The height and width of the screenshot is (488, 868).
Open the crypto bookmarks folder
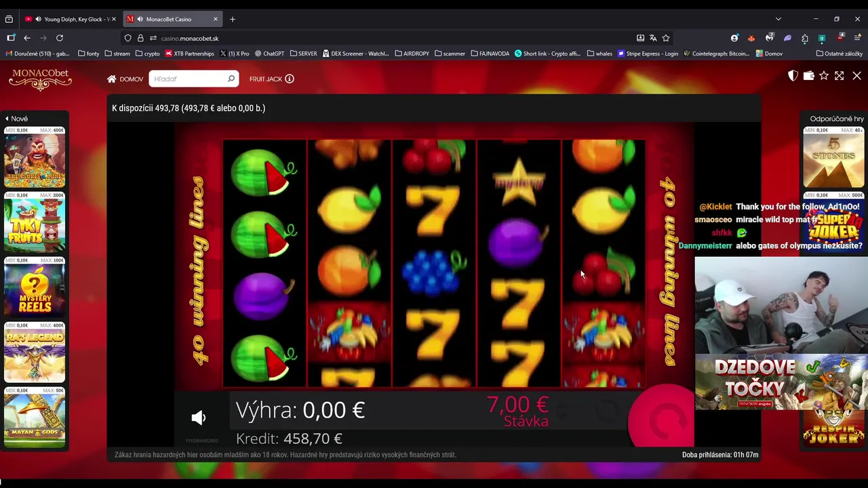click(x=148, y=54)
